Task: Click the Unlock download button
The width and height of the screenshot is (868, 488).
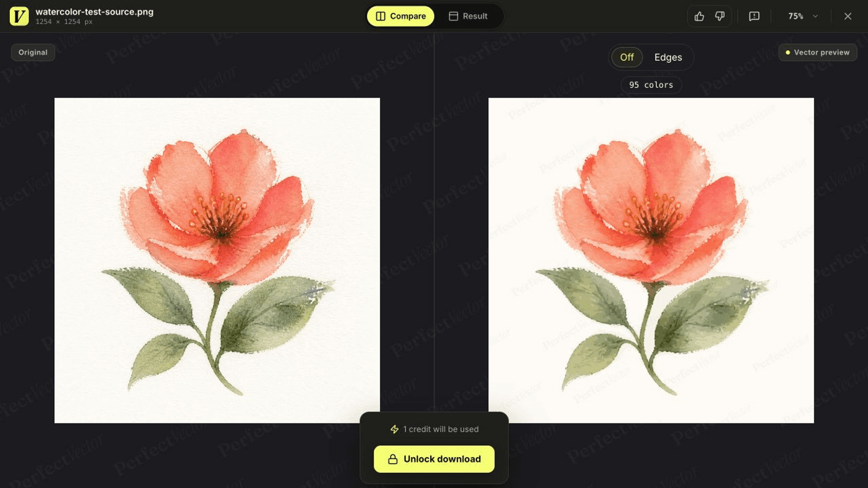Action: point(434,459)
